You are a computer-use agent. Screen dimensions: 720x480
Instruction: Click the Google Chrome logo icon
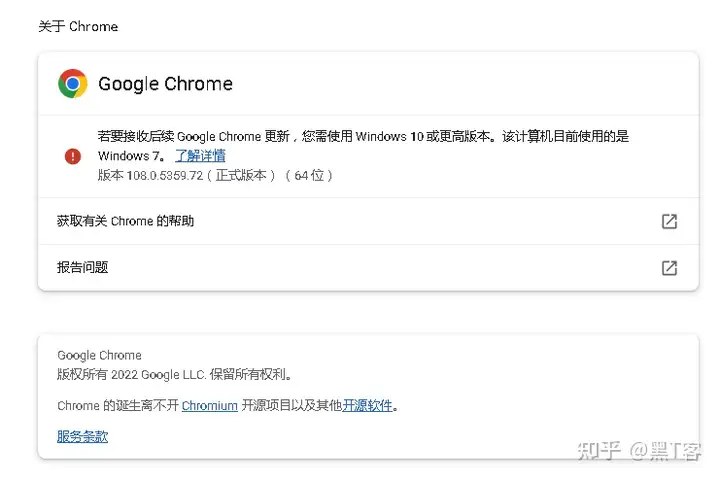coord(72,83)
